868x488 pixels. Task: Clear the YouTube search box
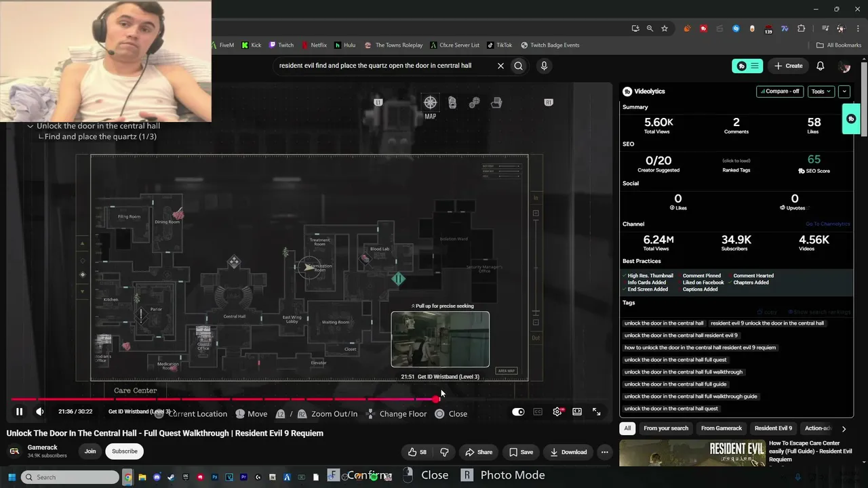pyautogui.click(x=500, y=66)
